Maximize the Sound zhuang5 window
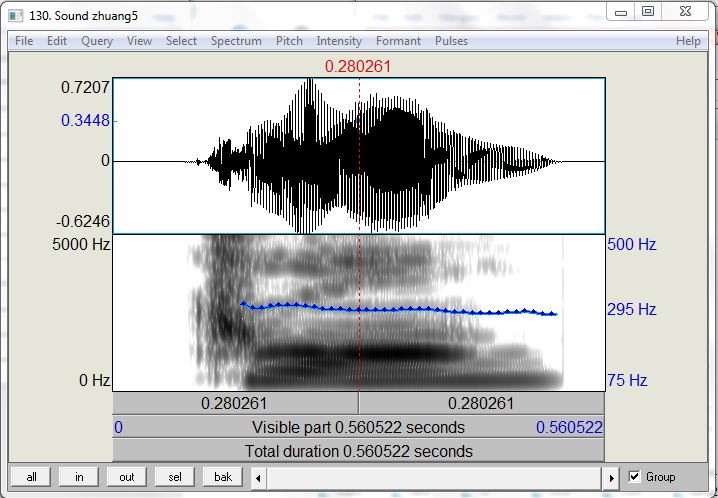The image size is (718, 498). 647,11
